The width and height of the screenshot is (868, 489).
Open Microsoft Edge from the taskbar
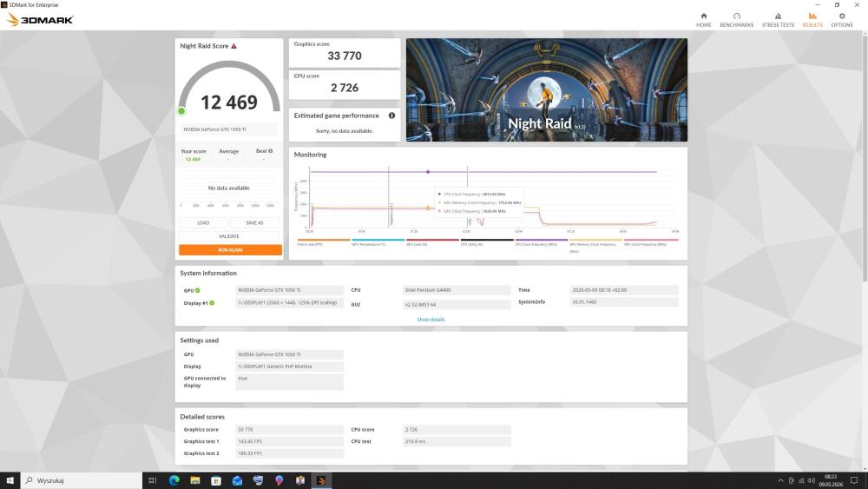pos(174,480)
